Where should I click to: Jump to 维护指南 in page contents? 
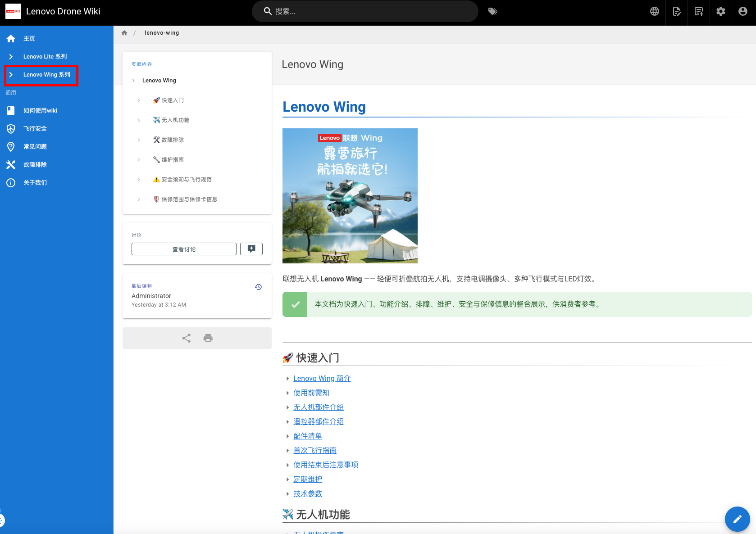pos(169,160)
